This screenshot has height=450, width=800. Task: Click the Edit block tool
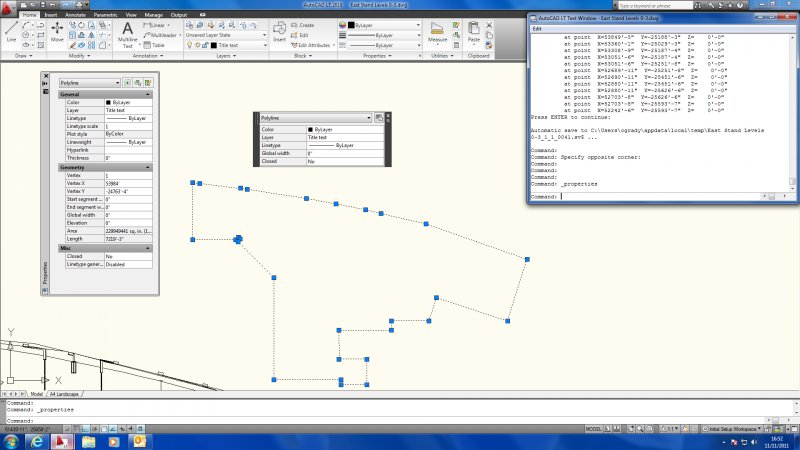click(299, 35)
